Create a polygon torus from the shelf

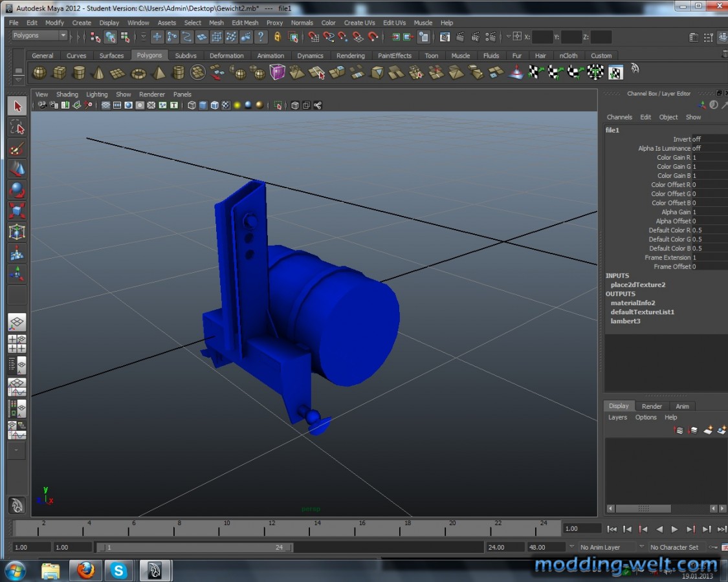pyautogui.click(x=138, y=73)
